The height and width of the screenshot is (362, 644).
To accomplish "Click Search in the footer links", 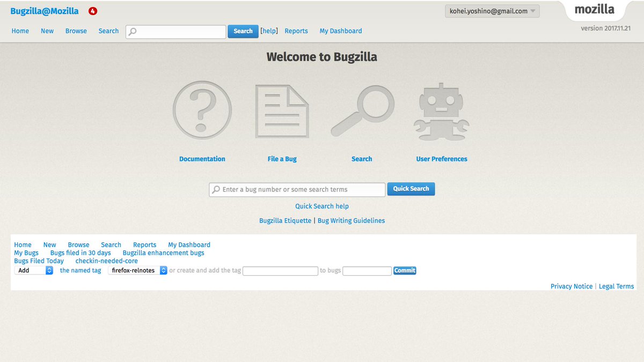I will 111,245.
